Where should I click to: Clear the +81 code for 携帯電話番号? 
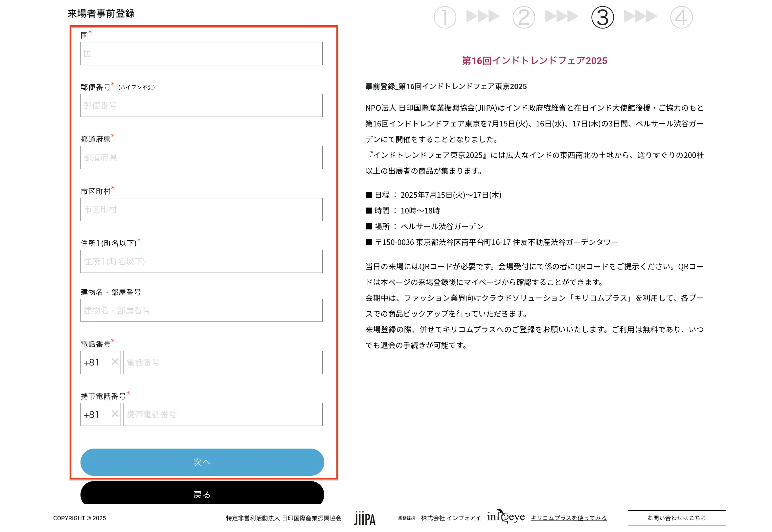115,414
